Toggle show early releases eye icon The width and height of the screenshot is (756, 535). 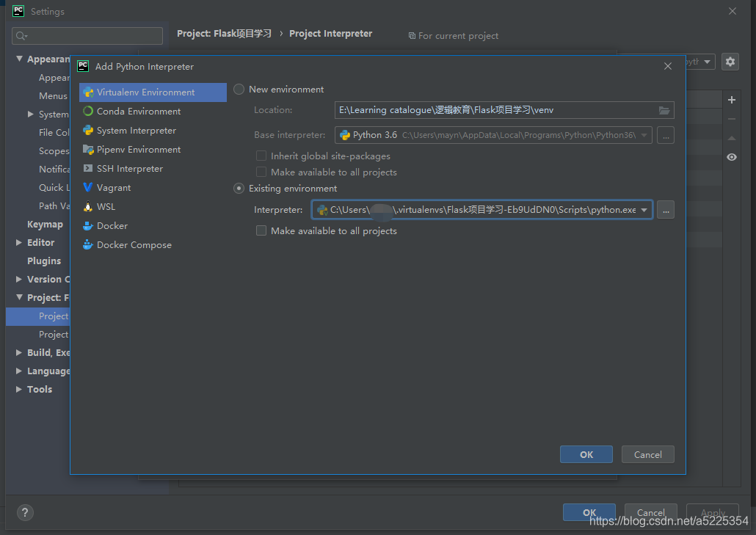[x=731, y=157]
